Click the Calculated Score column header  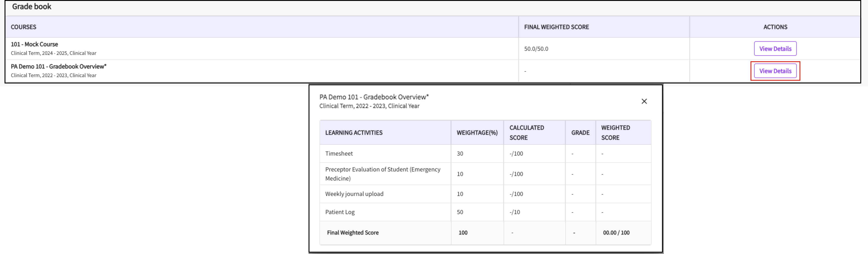(x=526, y=133)
